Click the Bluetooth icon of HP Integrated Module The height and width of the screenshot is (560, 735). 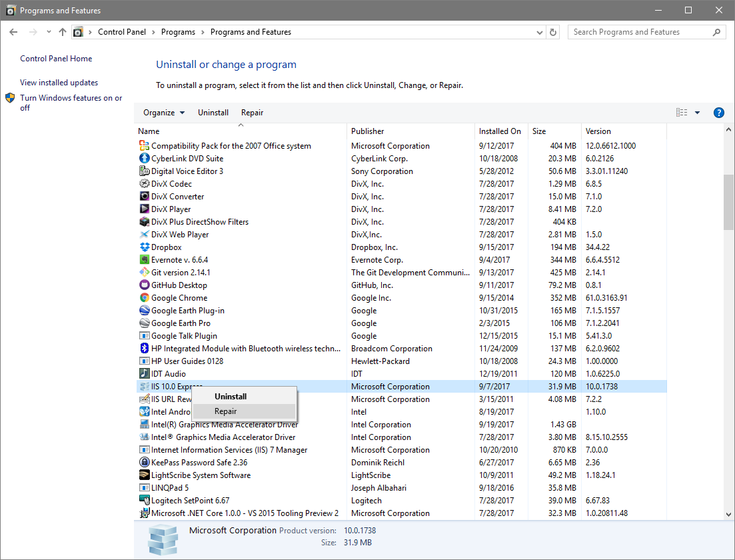click(x=145, y=349)
